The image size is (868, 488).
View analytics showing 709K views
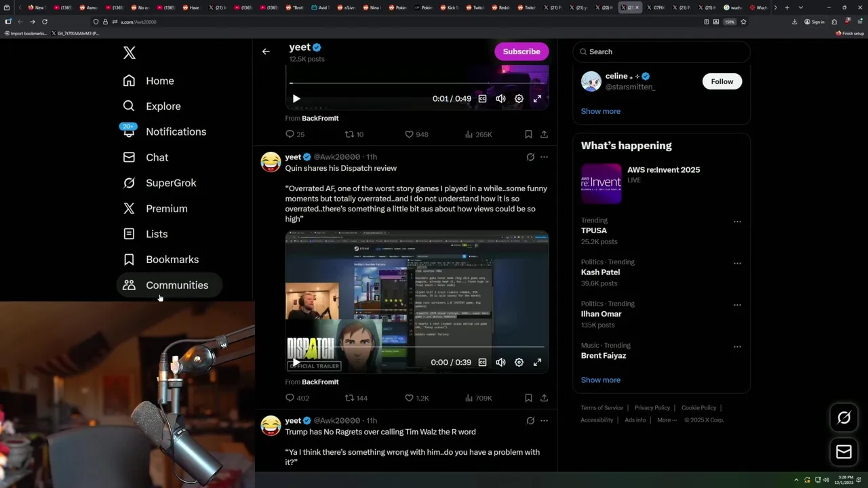(x=478, y=398)
